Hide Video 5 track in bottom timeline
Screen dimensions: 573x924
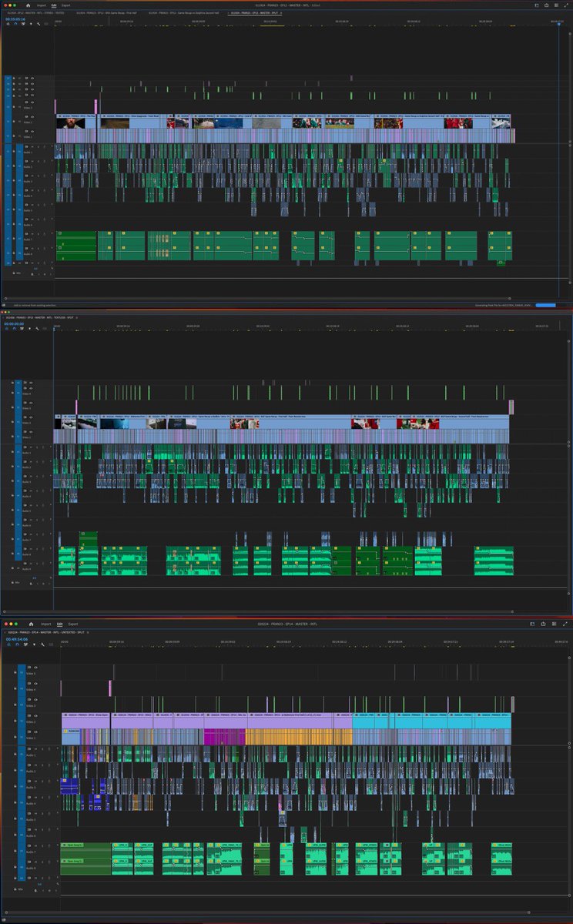[x=35, y=667]
